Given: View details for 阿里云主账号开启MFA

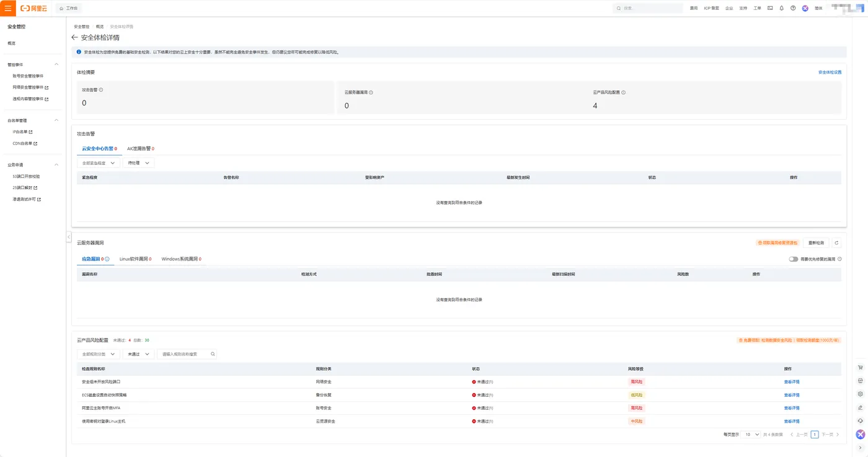Looking at the screenshot, I should pyautogui.click(x=792, y=408).
